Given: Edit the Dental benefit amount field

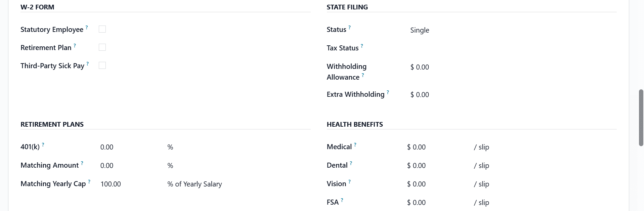Looking at the screenshot, I should [433, 166].
